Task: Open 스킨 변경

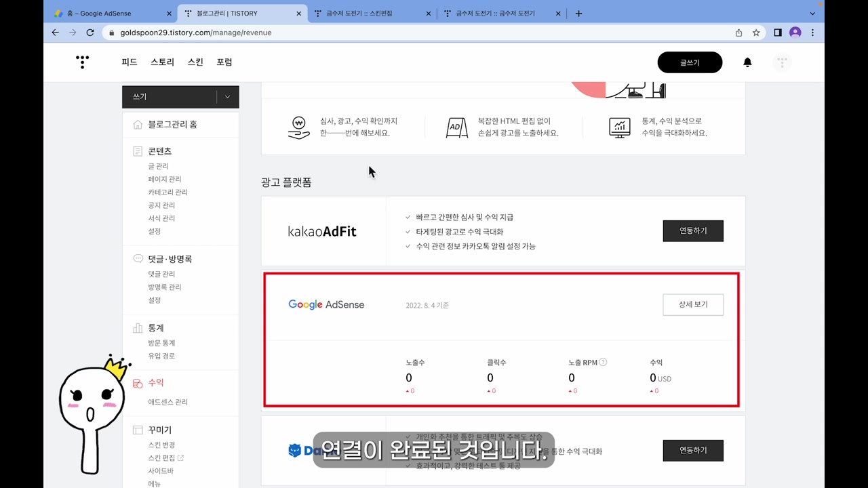Action: (161, 445)
